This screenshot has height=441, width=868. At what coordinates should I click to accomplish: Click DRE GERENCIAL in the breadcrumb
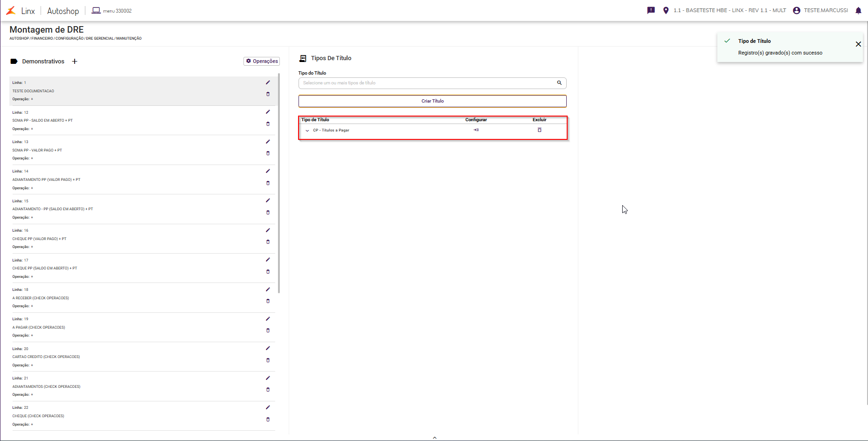click(x=100, y=39)
